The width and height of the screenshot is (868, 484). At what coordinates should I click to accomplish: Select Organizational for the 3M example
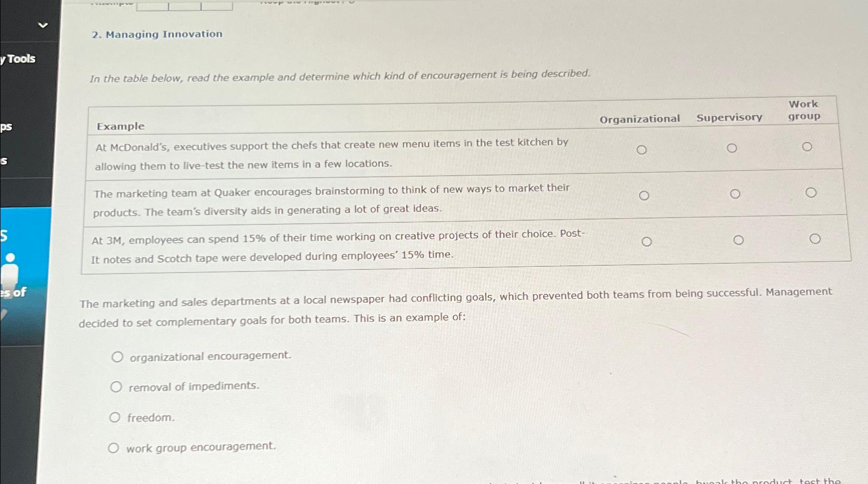(647, 240)
